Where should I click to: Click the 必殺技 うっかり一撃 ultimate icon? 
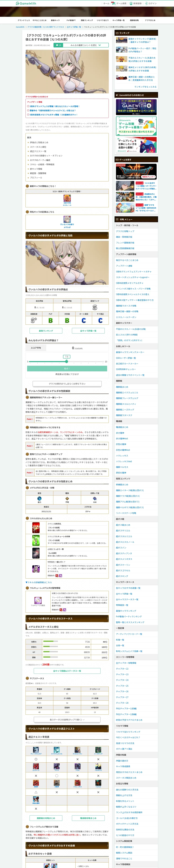pyautogui.click(x=36, y=553)
